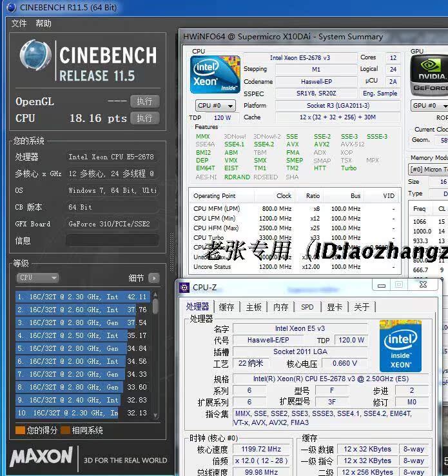Click the 倍频 value x 12.0 ( 12 - 28 )
This screenshot has height=476, width=448.
tap(261, 461)
